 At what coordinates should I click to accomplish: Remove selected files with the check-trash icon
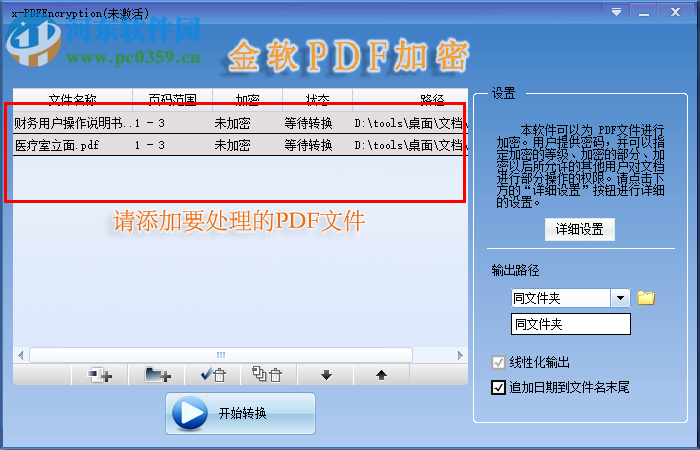(x=213, y=375)
